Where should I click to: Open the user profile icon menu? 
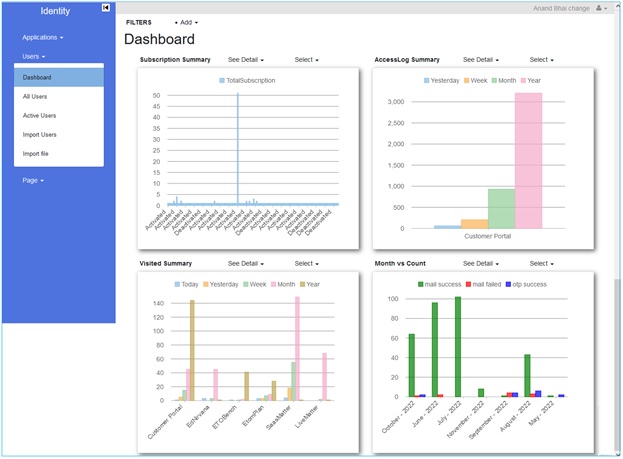(601, 8)
